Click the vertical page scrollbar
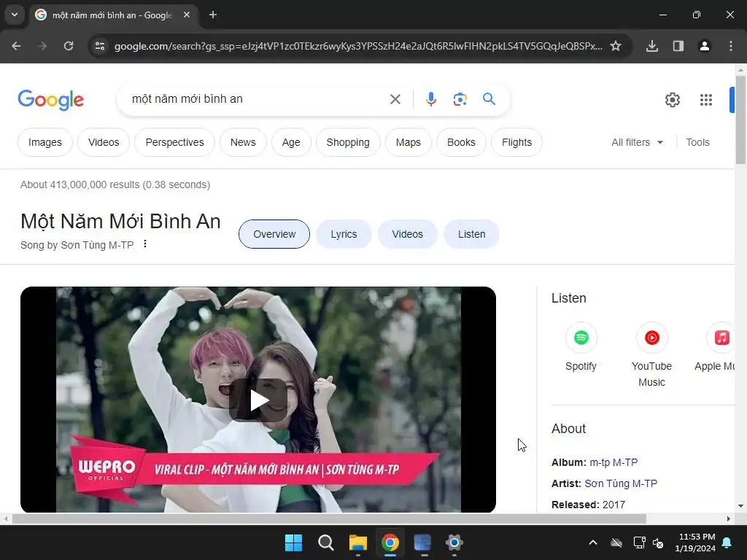Image resolution: width=747 pixels, height=560 pixels. tap(740, 120)
